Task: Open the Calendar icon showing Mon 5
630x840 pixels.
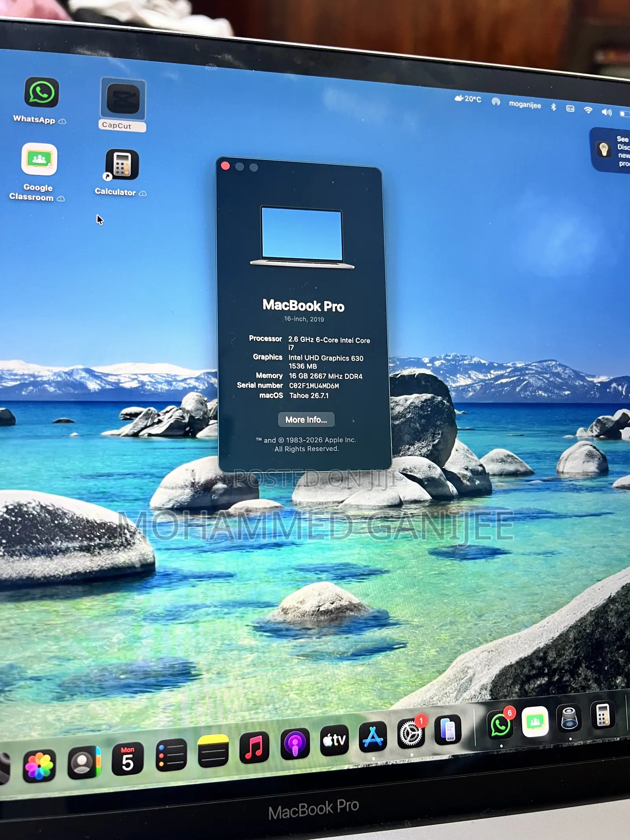Action: tap(127, 759)
